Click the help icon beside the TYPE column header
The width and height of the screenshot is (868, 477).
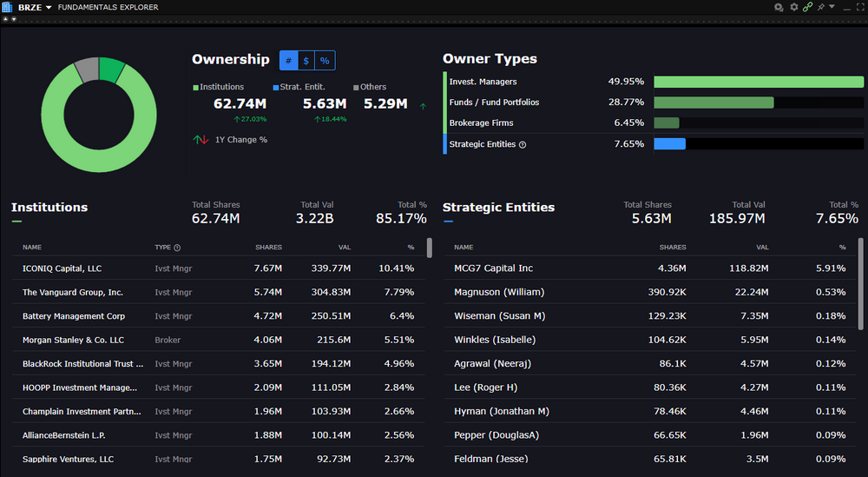tap(177, 248)
